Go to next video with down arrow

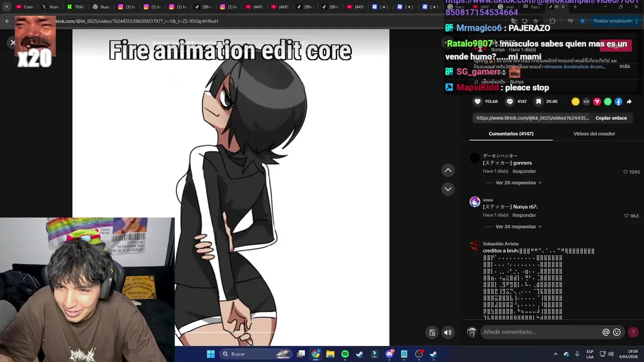click(x=448, y=189)
